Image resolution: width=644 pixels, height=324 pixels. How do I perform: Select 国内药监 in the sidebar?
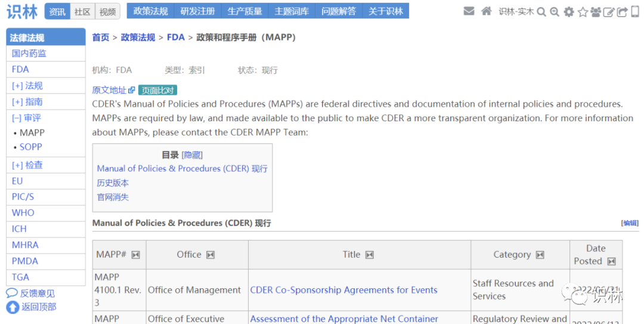click(x=29, y=54)
